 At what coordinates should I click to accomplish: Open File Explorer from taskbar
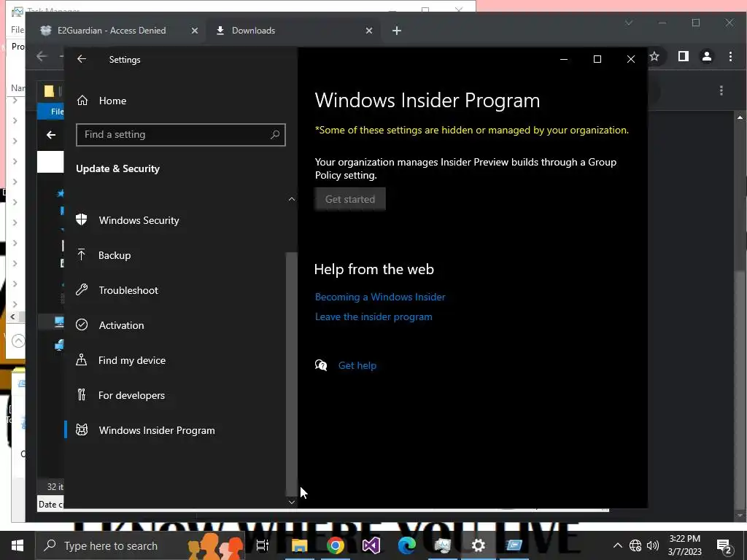[299, 545]
